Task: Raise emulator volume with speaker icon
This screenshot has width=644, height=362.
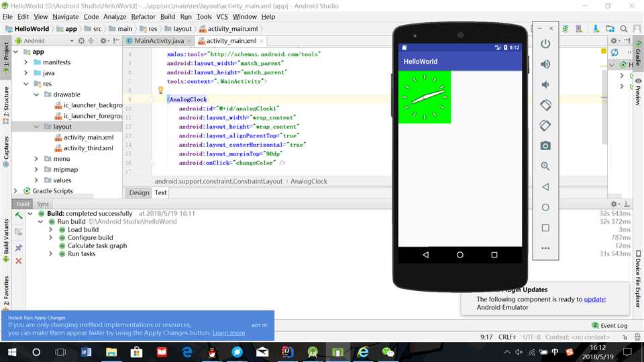Action: pyautogui.click(x=545, y=64)
